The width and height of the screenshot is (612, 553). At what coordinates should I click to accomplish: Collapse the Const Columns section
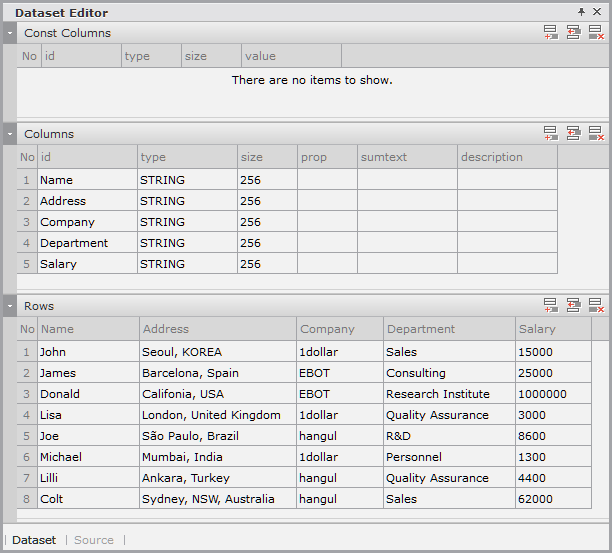click(x=10, y=33)
